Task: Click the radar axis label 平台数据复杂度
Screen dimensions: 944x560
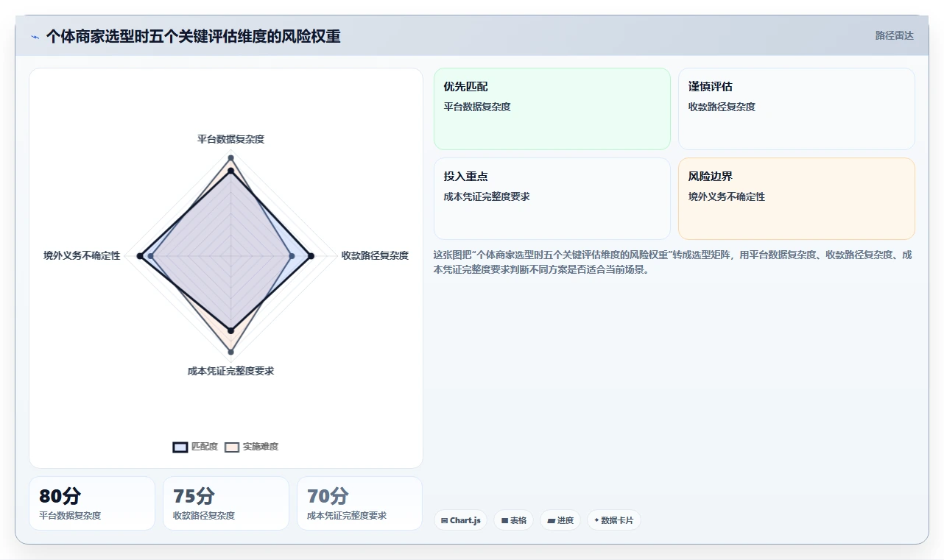Action: coord(230,139)
